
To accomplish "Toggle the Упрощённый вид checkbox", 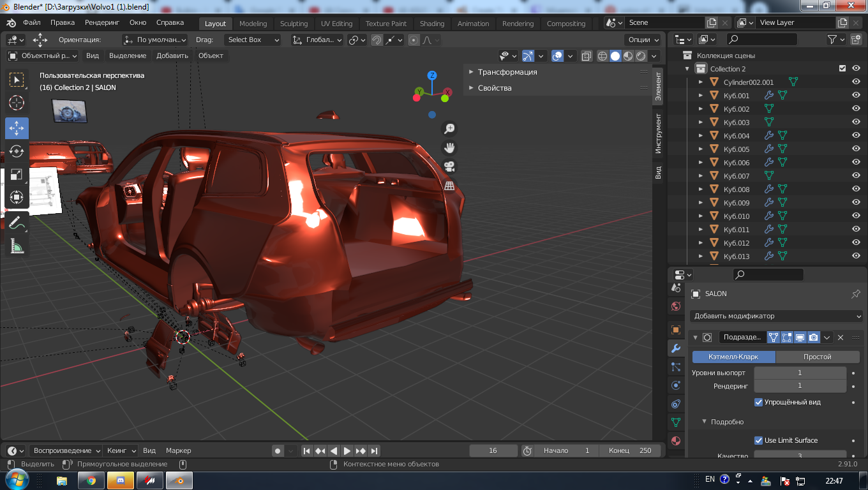I will click(759, 403).
